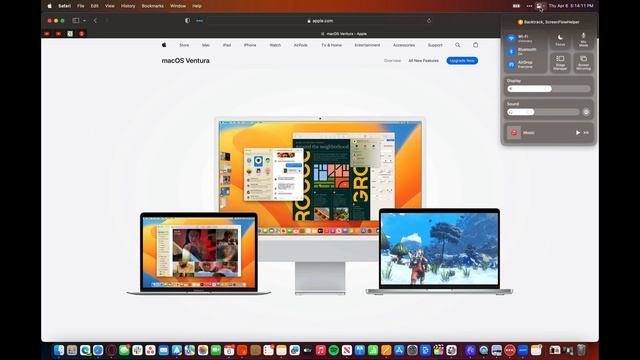640x360 pixels.
Task: Go back in Safari
Action: 96,20
